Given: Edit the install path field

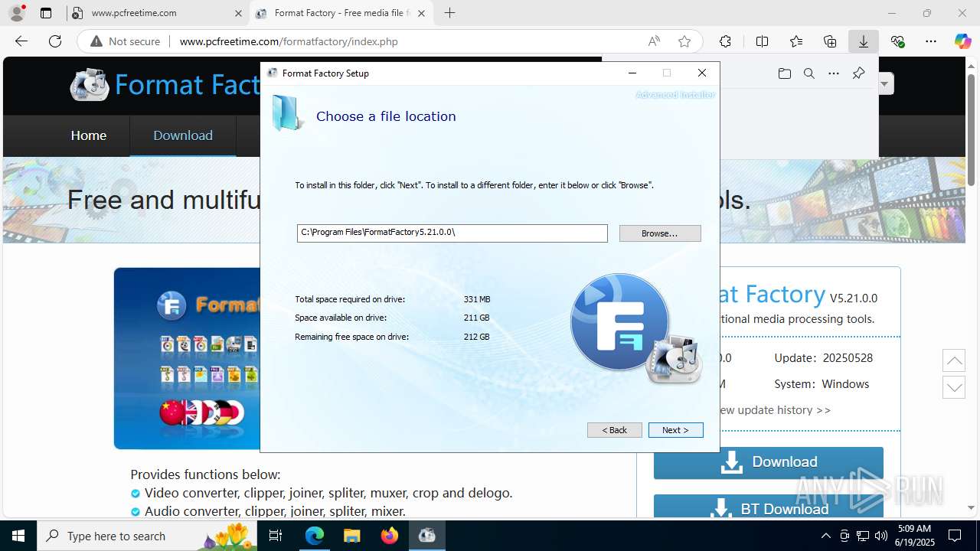Looking at the screenshot, I should [452, 233].
